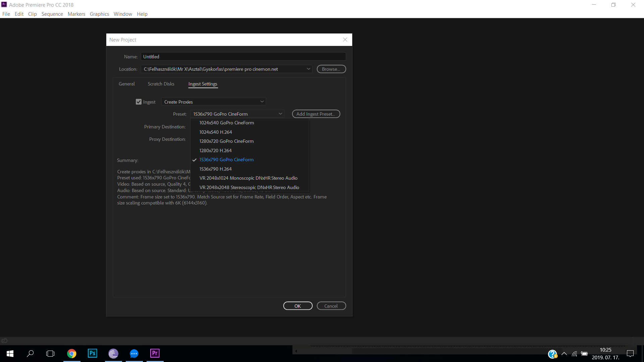Open the Location path dropdown

click(x=308, y=69)
